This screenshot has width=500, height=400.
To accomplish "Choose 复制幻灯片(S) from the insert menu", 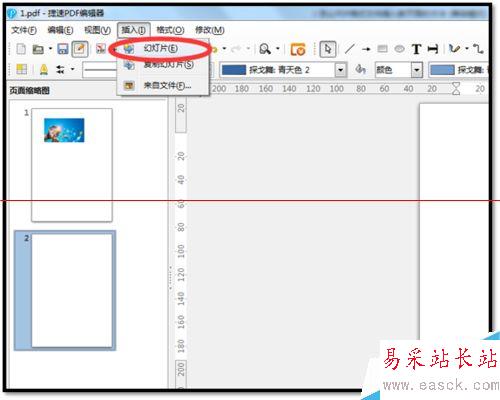I will click(x=163, y=65).
